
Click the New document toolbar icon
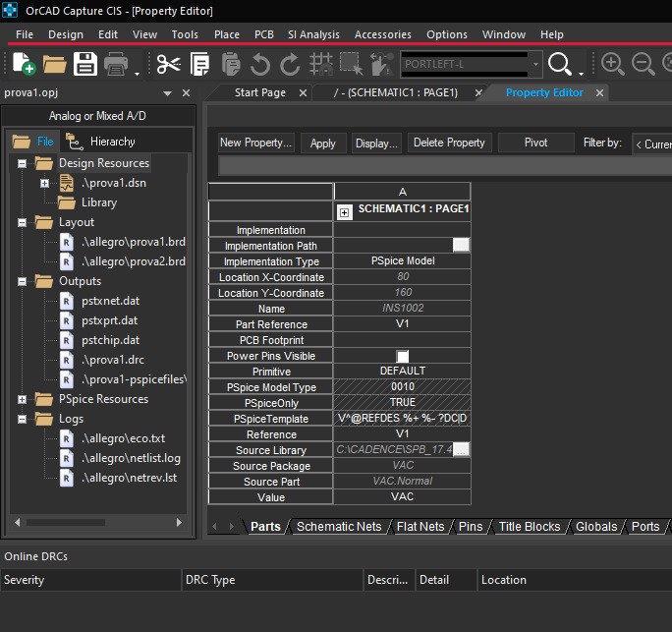[x=23, y=65]
